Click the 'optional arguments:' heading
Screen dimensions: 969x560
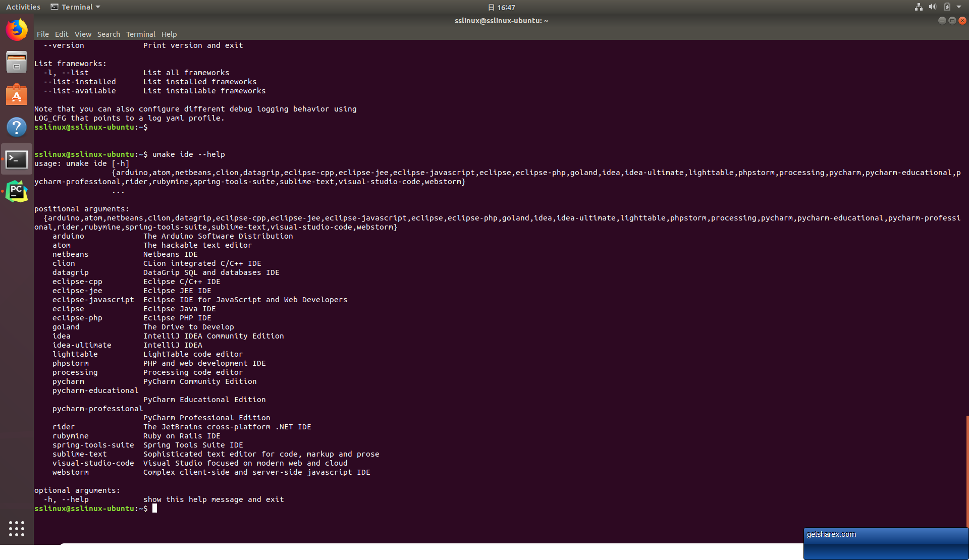[x=77, y=490]
